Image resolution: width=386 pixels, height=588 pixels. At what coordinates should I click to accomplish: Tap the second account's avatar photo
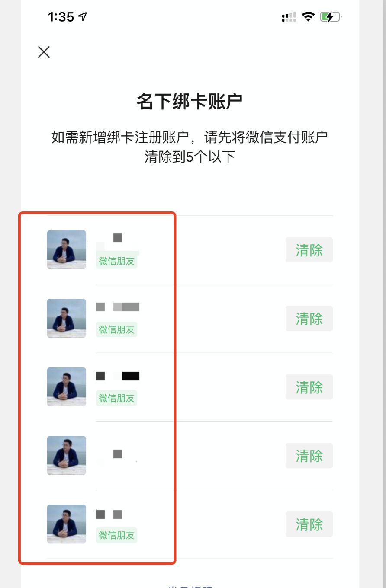pyautogui.click(x=66, y=319)
